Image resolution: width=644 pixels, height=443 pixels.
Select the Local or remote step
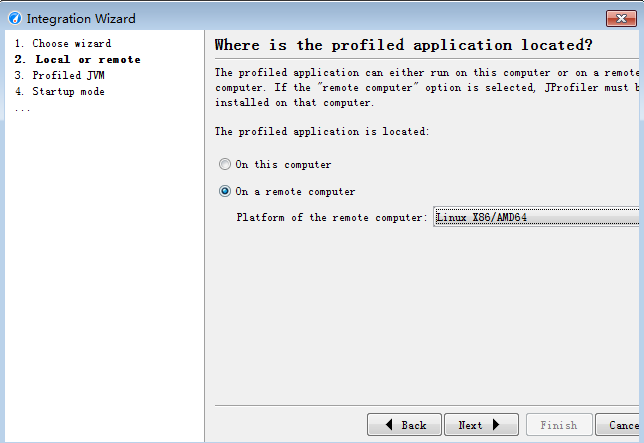[x=78, y=60]
